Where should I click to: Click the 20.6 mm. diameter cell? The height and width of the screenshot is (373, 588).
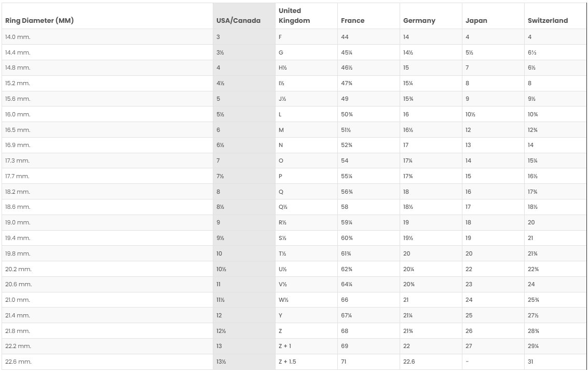coord(18,284)
